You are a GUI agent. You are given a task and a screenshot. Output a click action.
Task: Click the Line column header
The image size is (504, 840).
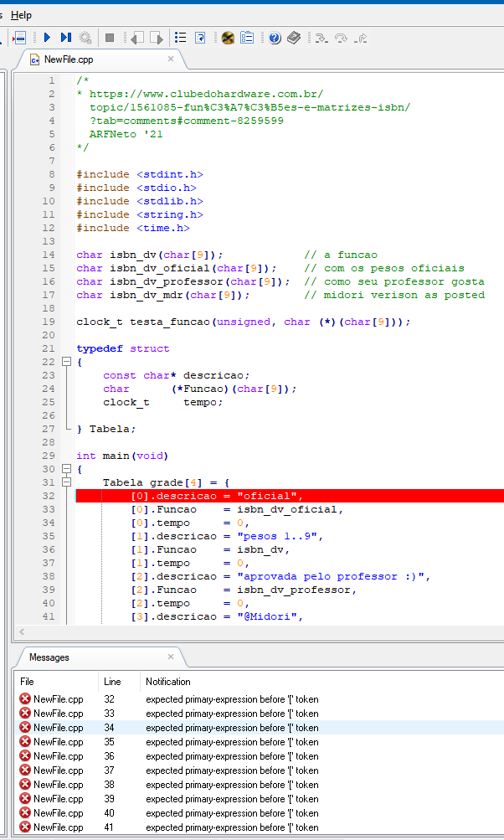(119, 682)
